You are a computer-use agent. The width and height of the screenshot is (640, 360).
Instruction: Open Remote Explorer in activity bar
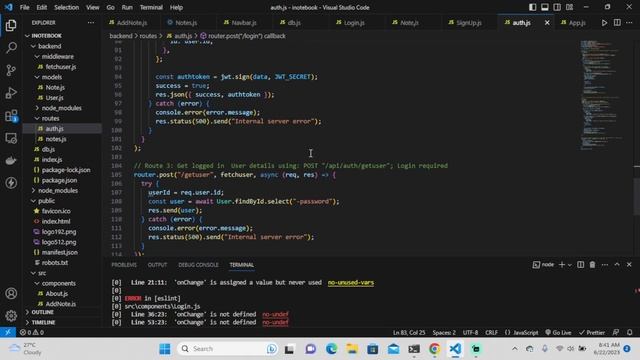click(11, 138)
